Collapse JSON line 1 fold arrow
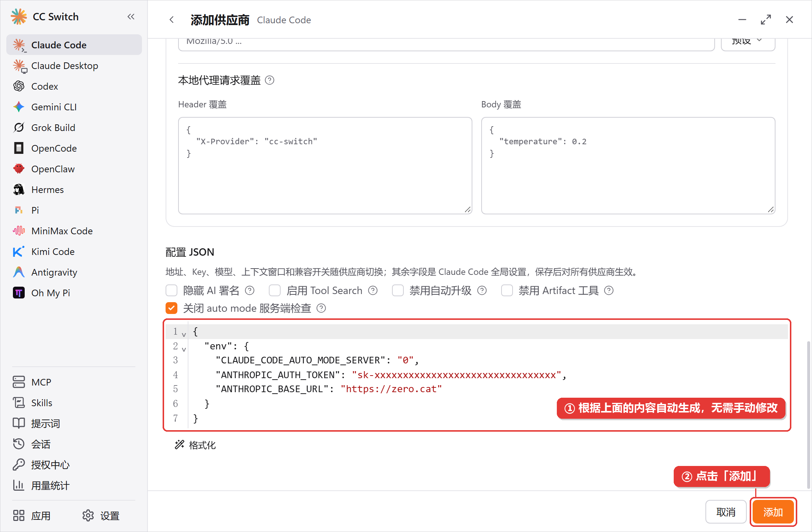Screen dimensions: 812x532 (184, 334)
